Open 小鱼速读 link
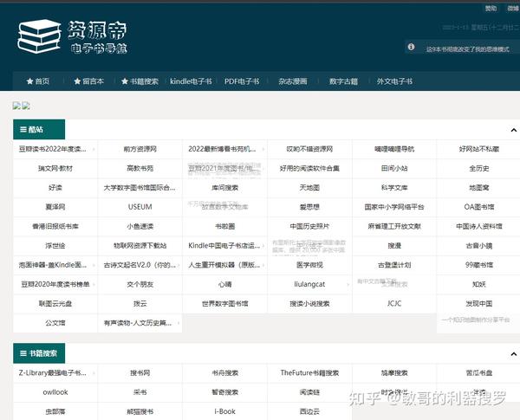Image resolution: width=520 pixels, height=420 pixels. click(x=140, y=226)
